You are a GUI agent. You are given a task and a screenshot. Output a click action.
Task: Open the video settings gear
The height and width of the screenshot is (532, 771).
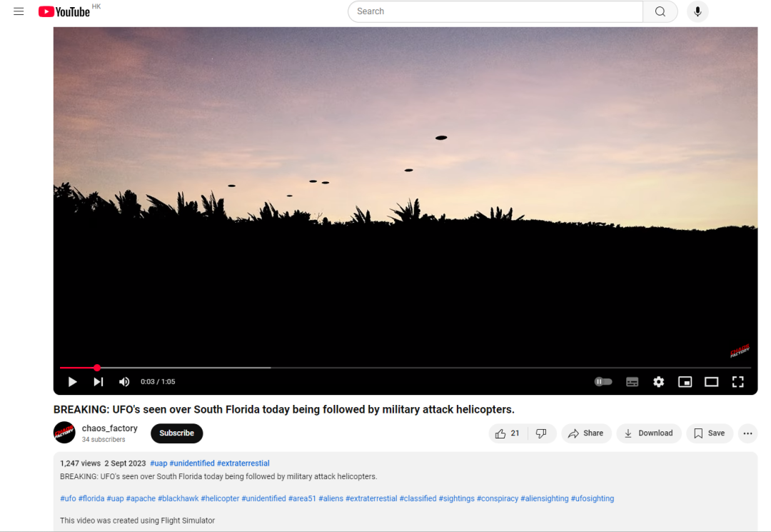[x=658, y=382]
